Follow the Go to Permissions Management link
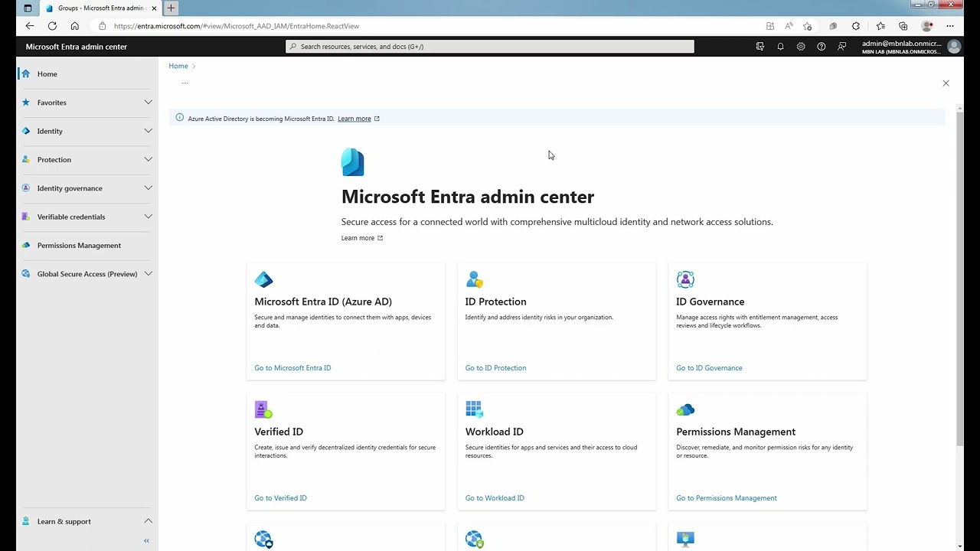Viewport: 980px width, 551px height. tap(727, 498)
